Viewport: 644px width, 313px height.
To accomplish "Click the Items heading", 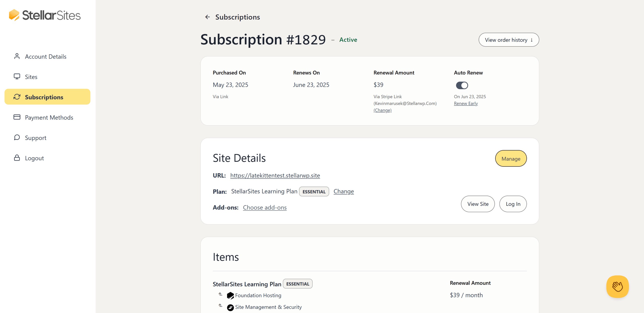I will (x=226, y=257).
